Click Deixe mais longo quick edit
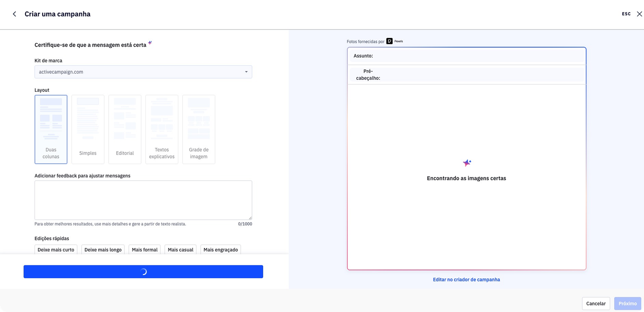The image size is (644, 312). [103, 250]
